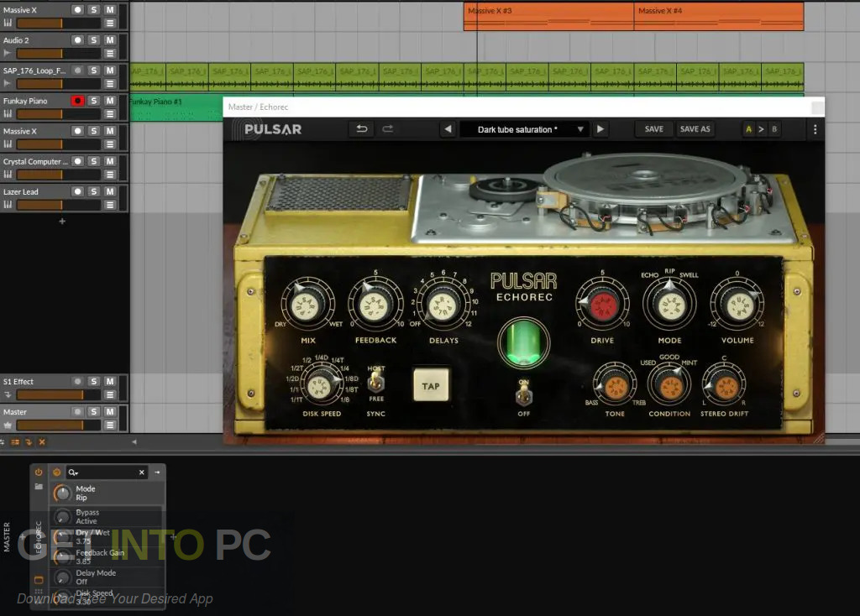860x616 pixels.
Task: Mute the Lazer Lead track
Action: click(x=110, y=191)
